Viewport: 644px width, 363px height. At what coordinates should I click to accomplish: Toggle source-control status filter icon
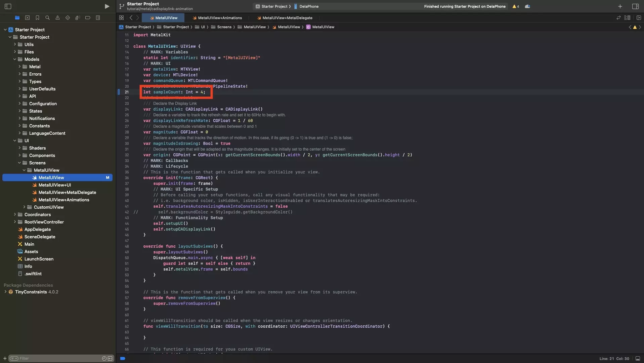click(110, 358)
